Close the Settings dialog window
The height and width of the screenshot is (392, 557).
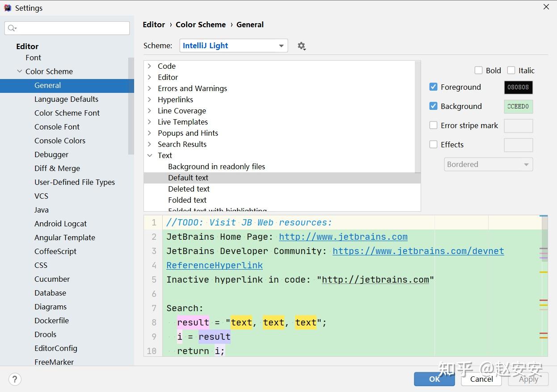tap(546, 7)
